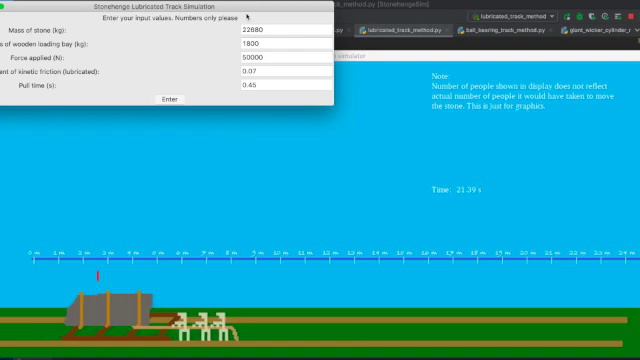Screen dimensions: 640x360
Task: Click the 'Force applied (N):' label
Action: tap(37, 58)
